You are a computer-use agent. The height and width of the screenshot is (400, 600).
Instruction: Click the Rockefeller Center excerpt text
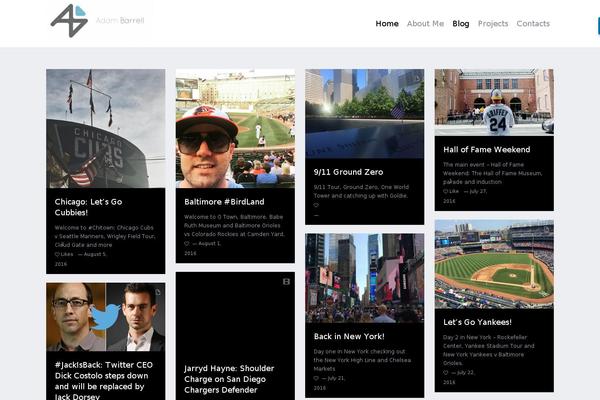point(489,350)
